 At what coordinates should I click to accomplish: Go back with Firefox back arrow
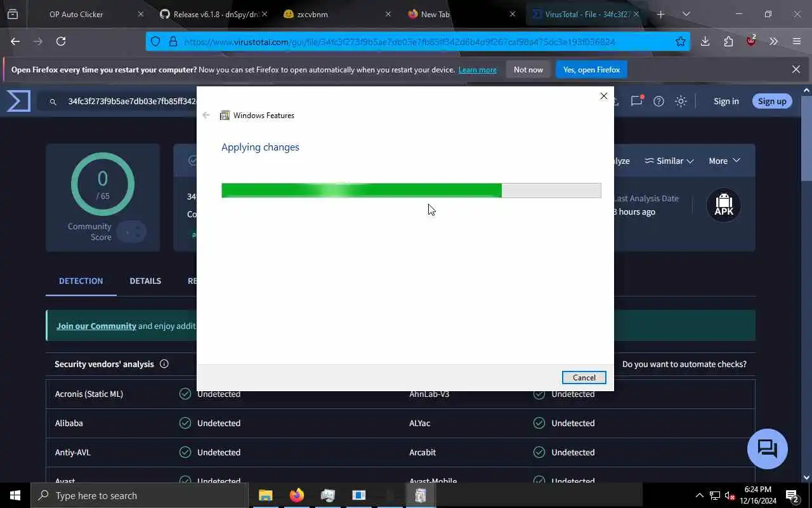tap(15, 41)
